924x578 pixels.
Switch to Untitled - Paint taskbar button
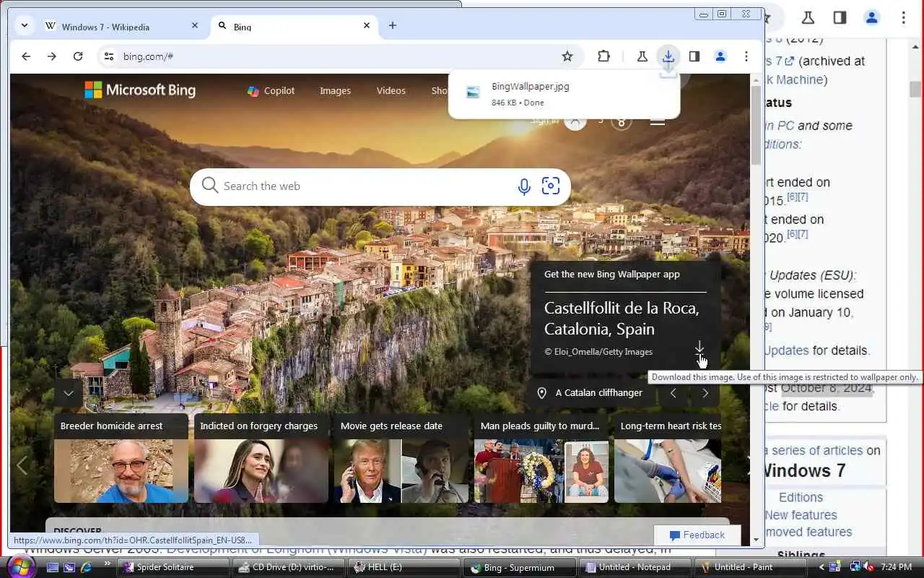pyautogui.click(x=751, y=568)
